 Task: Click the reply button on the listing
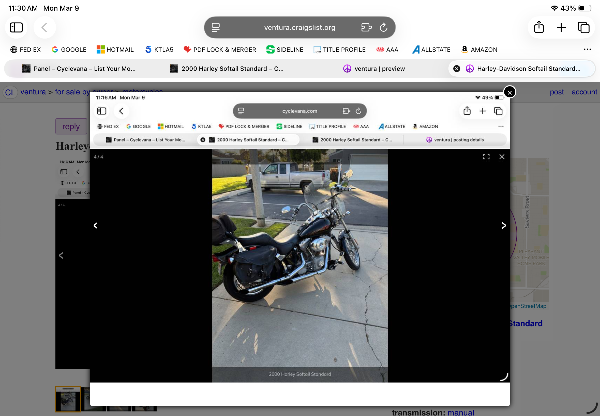(x=71, y=126)
